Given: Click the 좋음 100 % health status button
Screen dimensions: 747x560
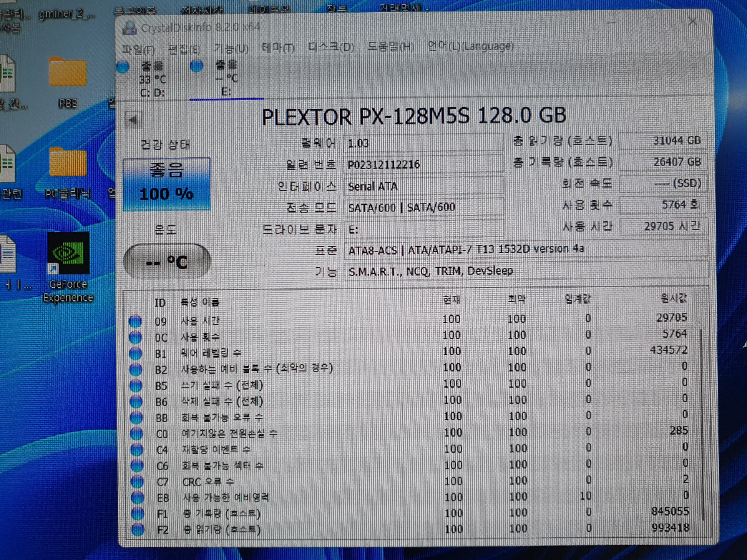Looking at the screenshot, I should (x=167, y=184).
